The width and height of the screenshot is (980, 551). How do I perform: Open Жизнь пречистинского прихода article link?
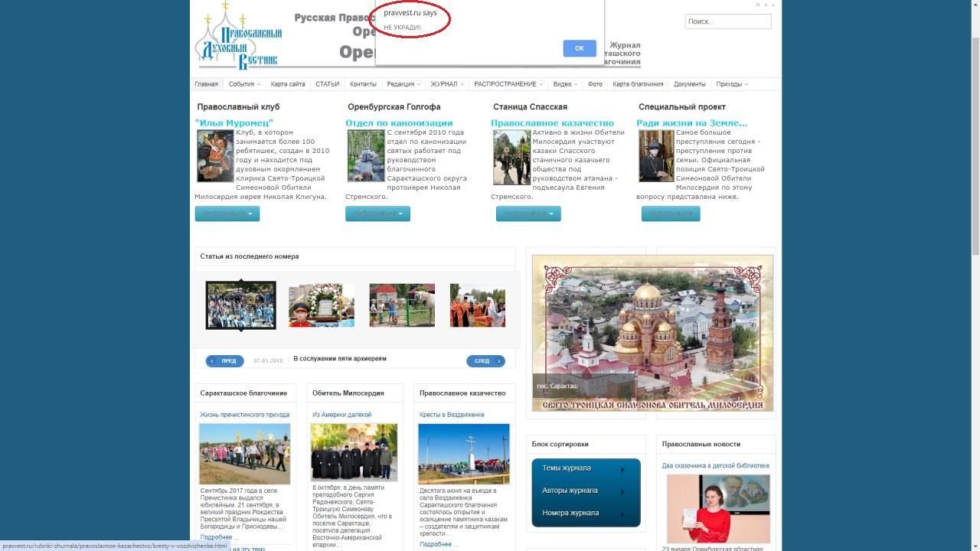click(245, 415)
